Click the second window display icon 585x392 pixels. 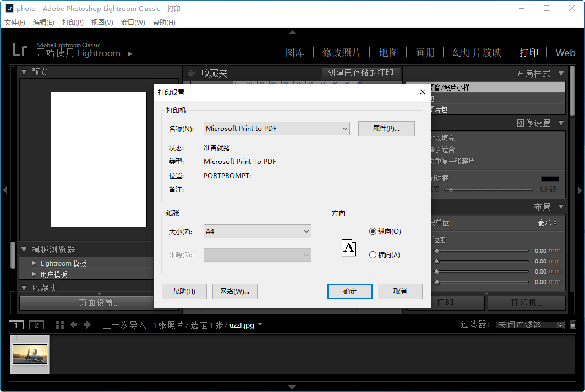tap(36, 325)
